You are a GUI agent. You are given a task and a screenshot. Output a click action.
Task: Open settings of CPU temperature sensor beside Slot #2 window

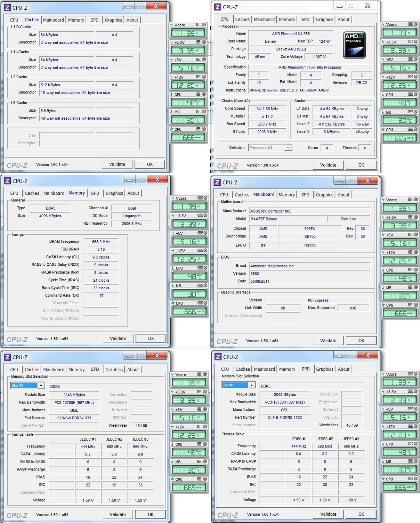point(200,444)
